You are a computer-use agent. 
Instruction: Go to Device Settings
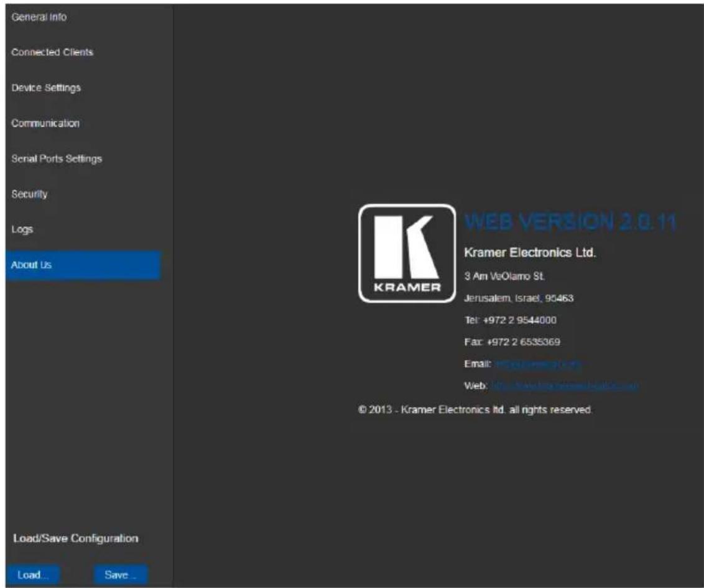tap(46, 88)
